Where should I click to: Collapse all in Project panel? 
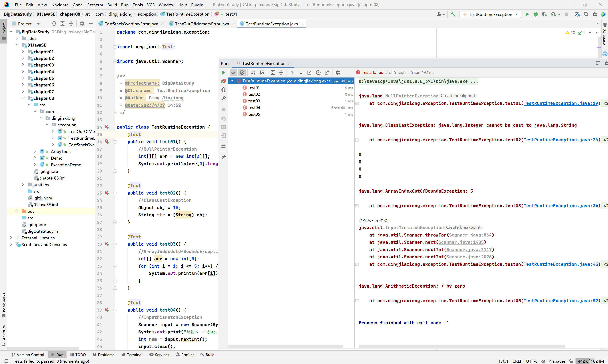pos(71,24)
